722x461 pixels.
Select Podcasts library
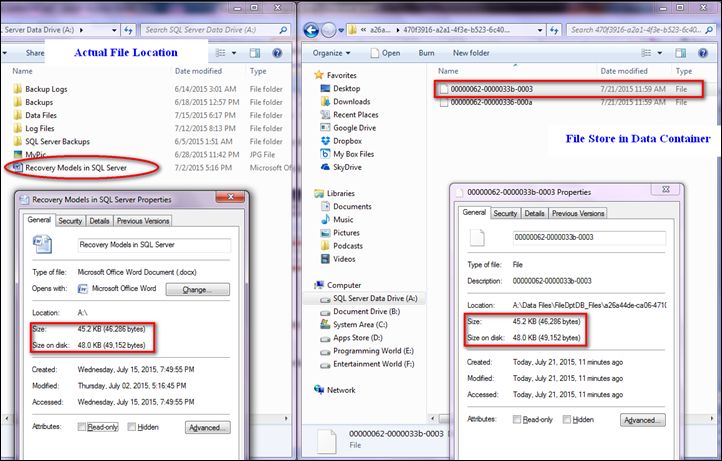tap(348, 246)
